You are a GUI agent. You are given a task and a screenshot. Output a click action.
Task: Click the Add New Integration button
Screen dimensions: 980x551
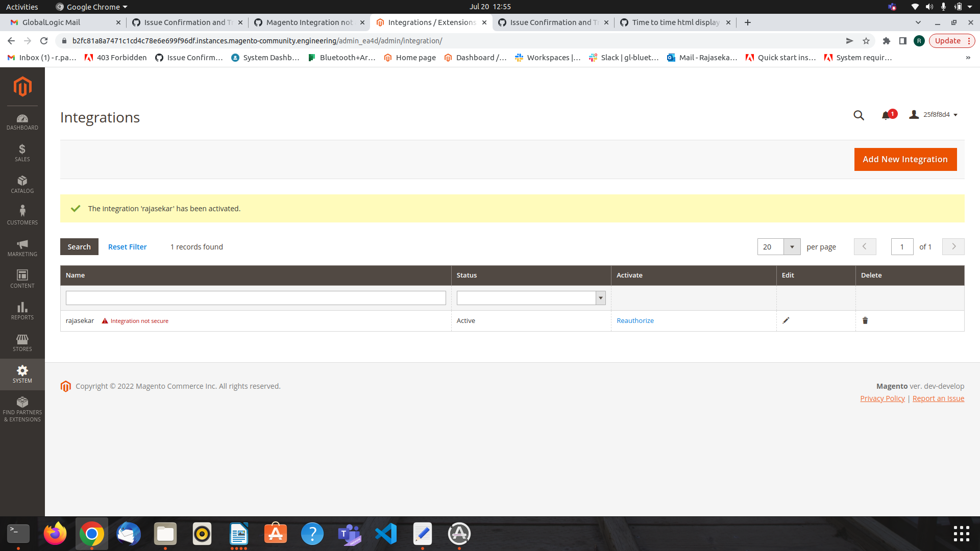[905, 159]
